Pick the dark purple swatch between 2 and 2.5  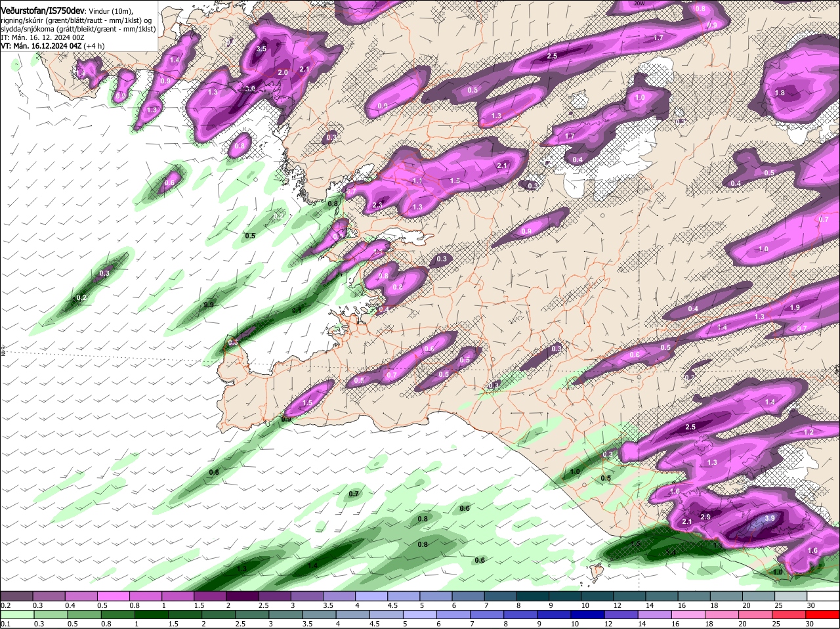tap(242, 596)
